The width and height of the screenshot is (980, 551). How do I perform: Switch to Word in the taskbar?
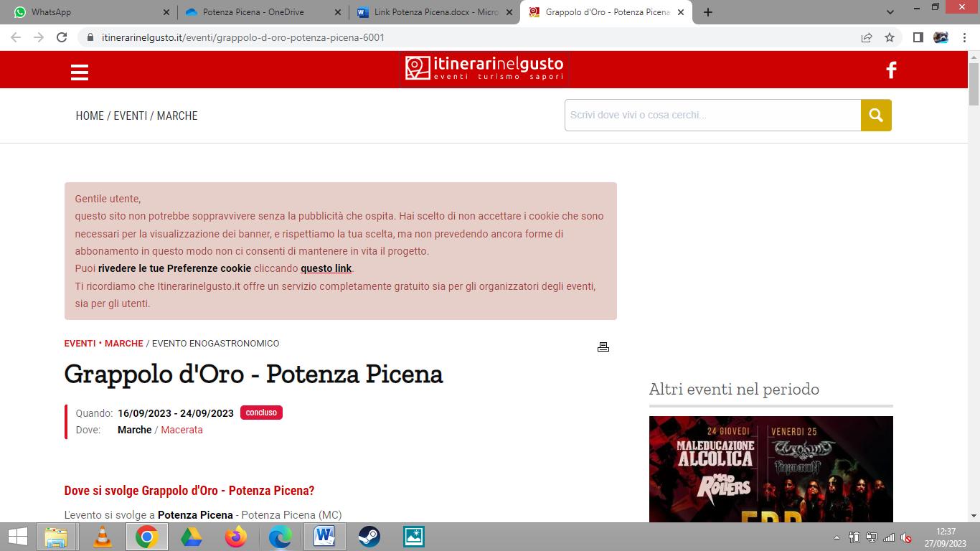coord(324,537)
